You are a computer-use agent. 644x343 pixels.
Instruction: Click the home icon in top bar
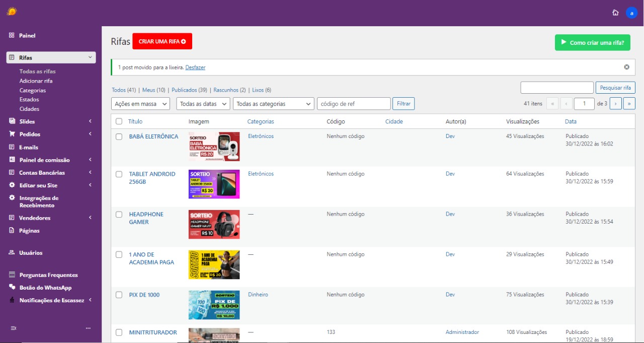coord(615,13)
